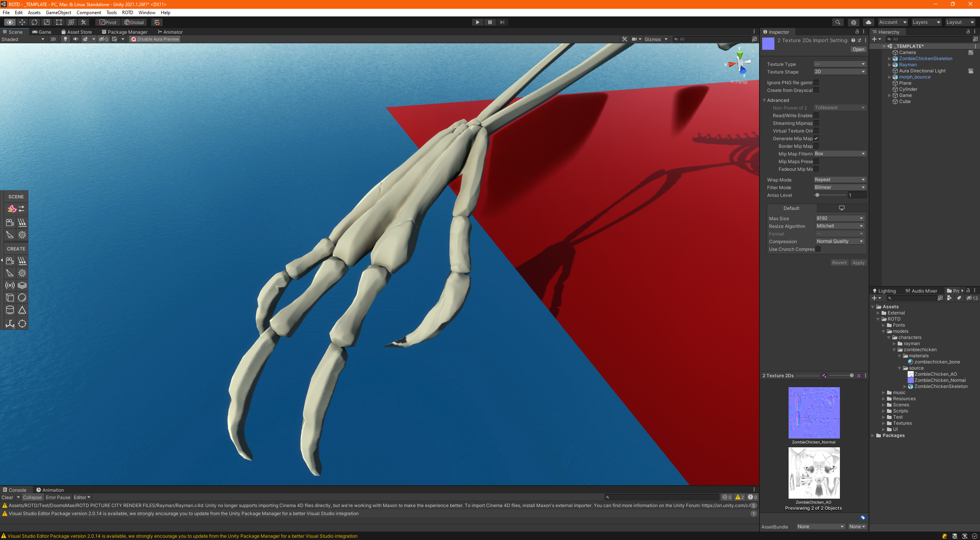Open the Wrap Mode dropdown

[840, 180]
